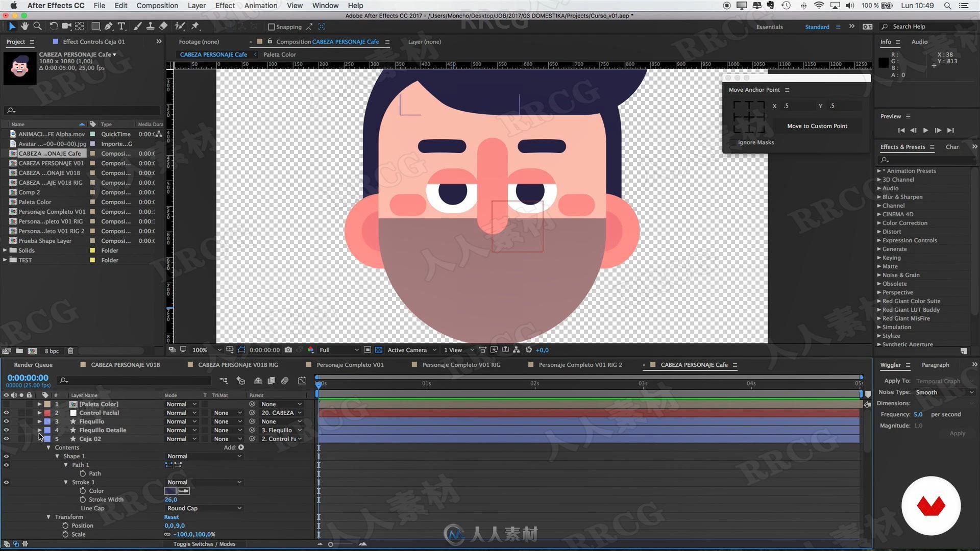Click Move to Custom Point button
980x551 pixels.
click(x=817, y=126)
